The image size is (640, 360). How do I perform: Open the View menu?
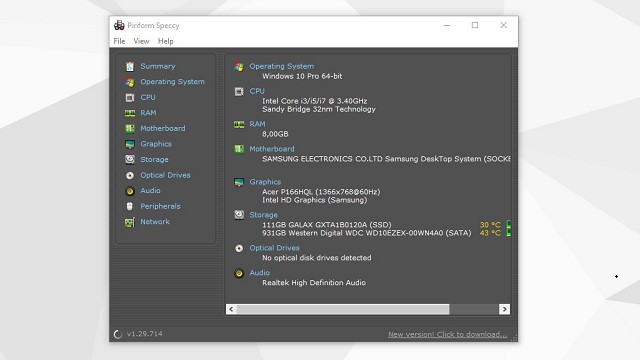coord(141,41)
